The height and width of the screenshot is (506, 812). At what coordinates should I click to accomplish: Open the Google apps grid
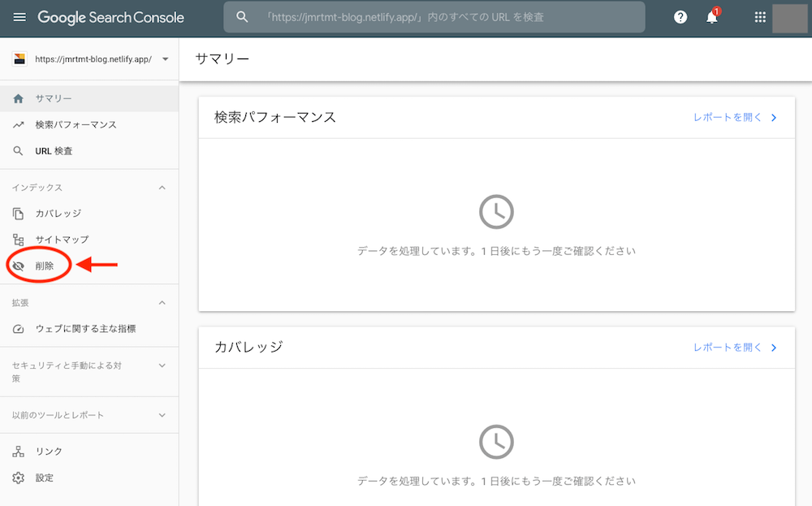click(x=760, y=17)
